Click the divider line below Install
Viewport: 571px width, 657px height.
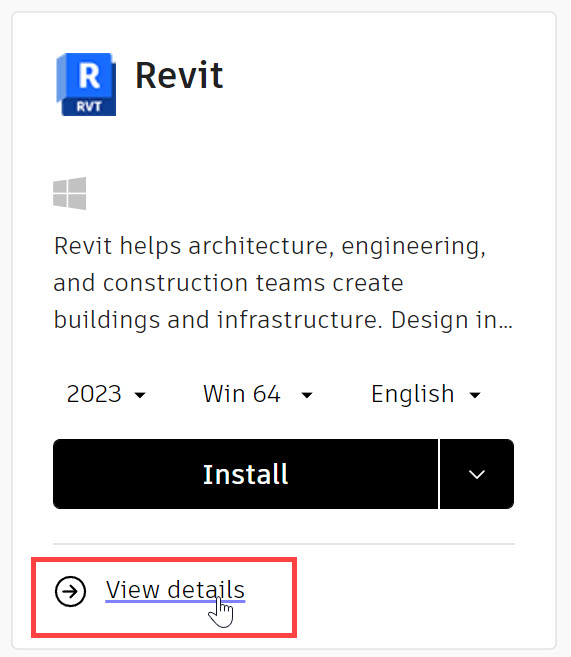tap(284, 544)
